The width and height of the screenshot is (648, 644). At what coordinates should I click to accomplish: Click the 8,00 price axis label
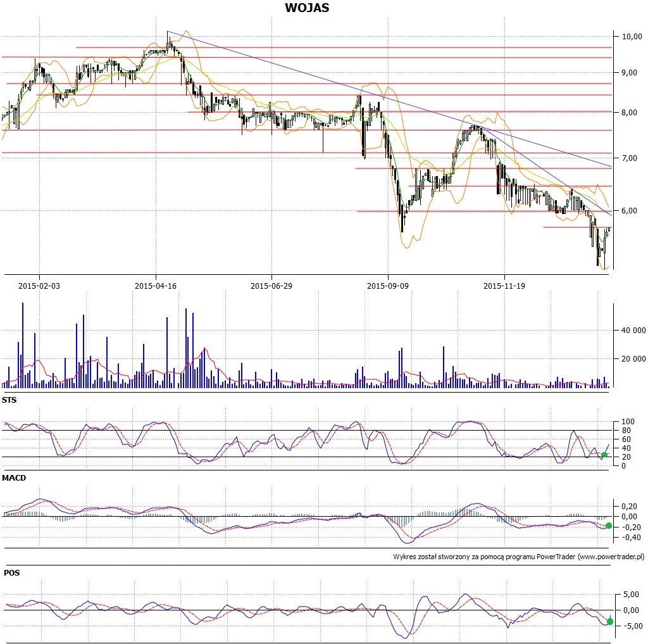click(x=630, y=113)
